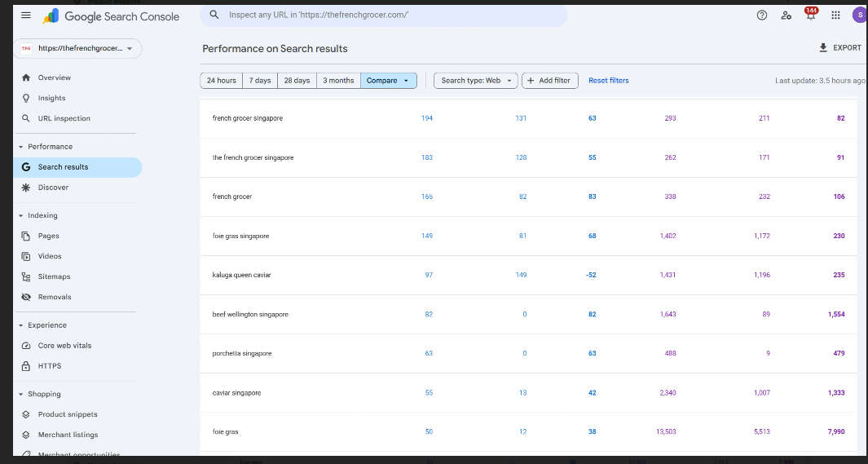Viewport: 868px width, 464px height.
Task: Click the Reset filters link
Action: [x=609, y=81]
